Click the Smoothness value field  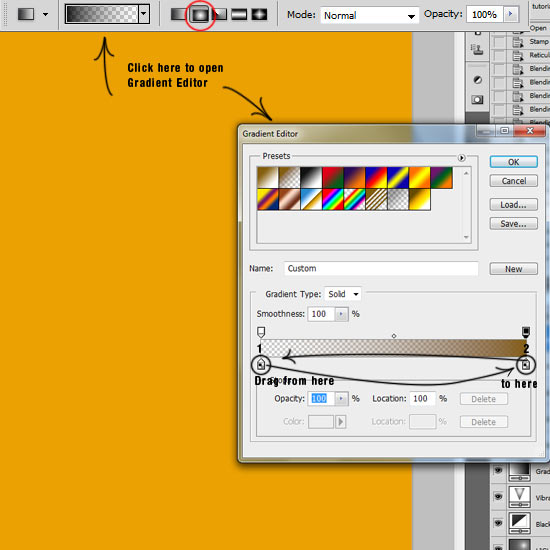point(321,314)
